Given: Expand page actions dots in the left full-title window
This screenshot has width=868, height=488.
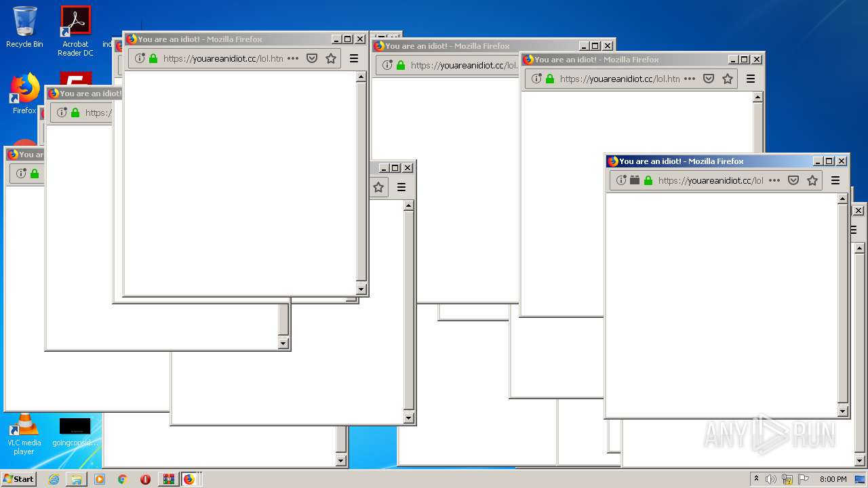Looking at the screenshot, I should pos(293,58).
